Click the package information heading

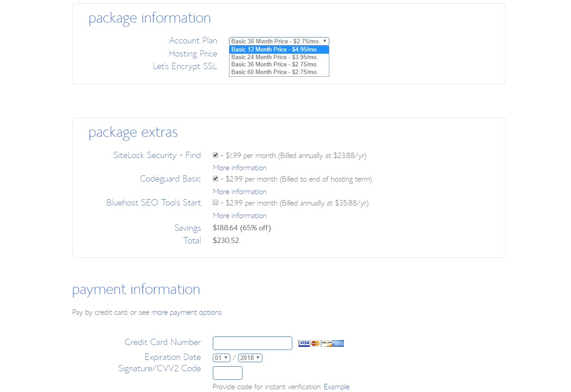(x=150, y=18)
